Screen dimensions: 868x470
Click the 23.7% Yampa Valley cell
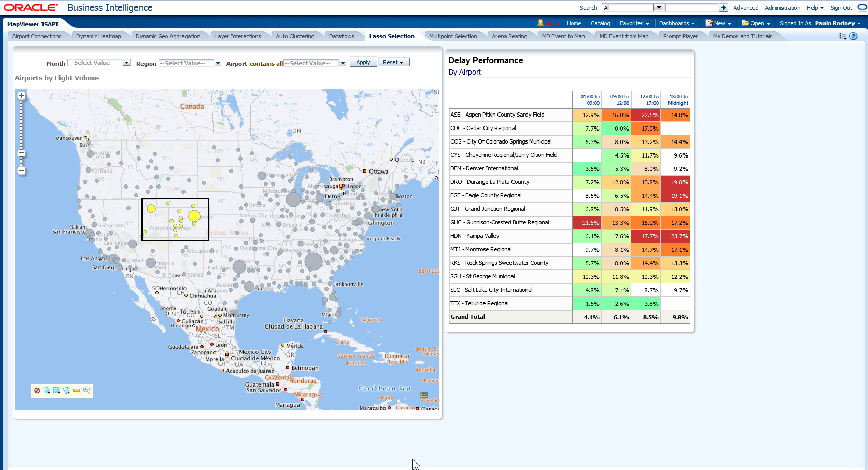pos(676,236)
